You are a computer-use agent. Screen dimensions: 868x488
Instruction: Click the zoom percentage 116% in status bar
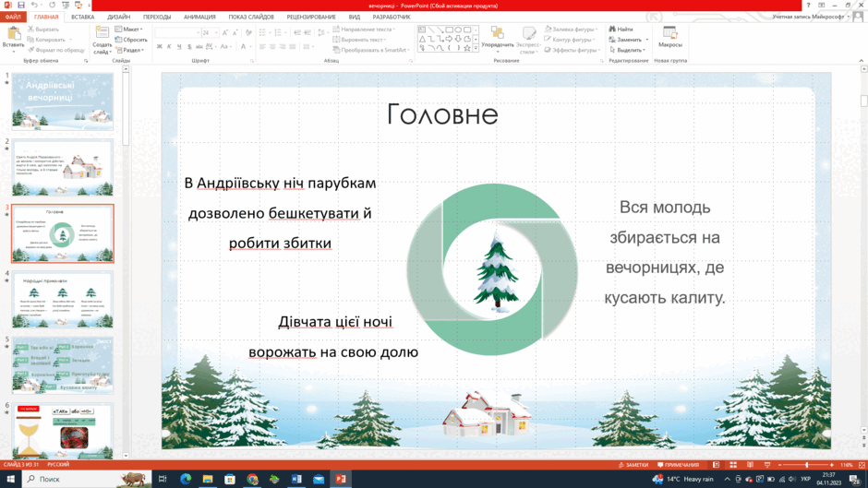(847, 465)
